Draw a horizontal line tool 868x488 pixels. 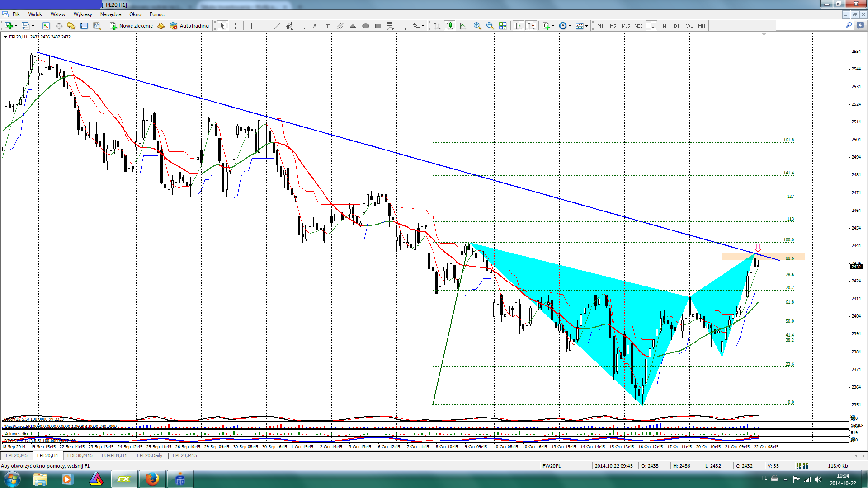point(264,26)
